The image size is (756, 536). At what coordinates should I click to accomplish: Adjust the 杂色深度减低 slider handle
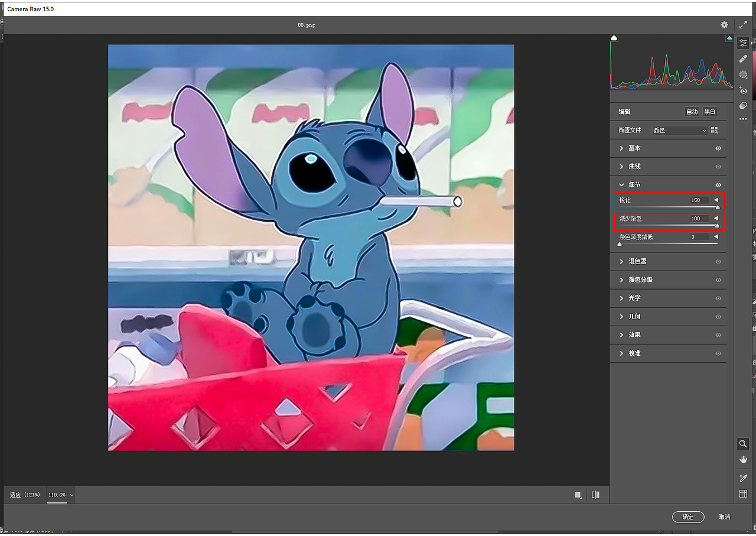[x=620, y=243]
